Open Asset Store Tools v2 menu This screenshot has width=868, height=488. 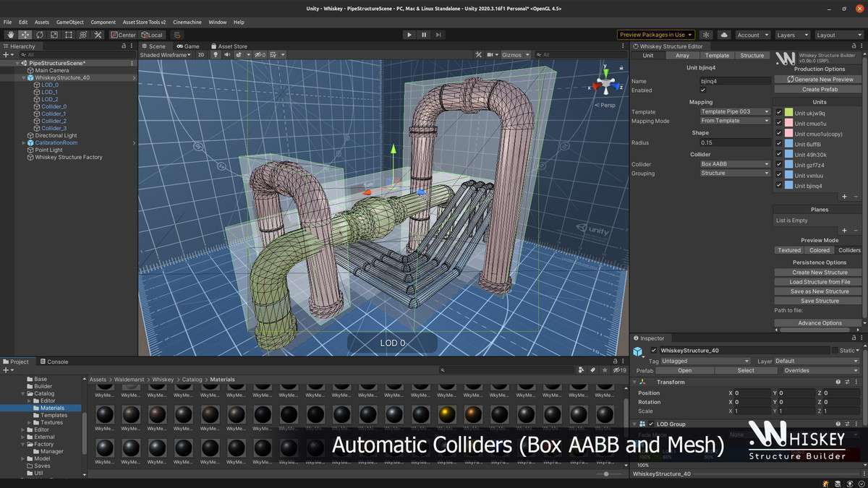coord(144,22)
